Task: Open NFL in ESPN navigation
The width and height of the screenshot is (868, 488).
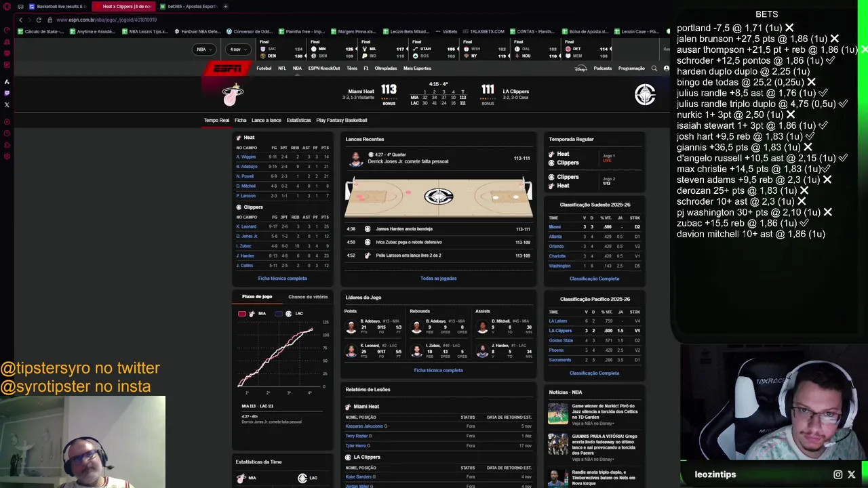Action: pyautogui.click(x=282, y=68)
